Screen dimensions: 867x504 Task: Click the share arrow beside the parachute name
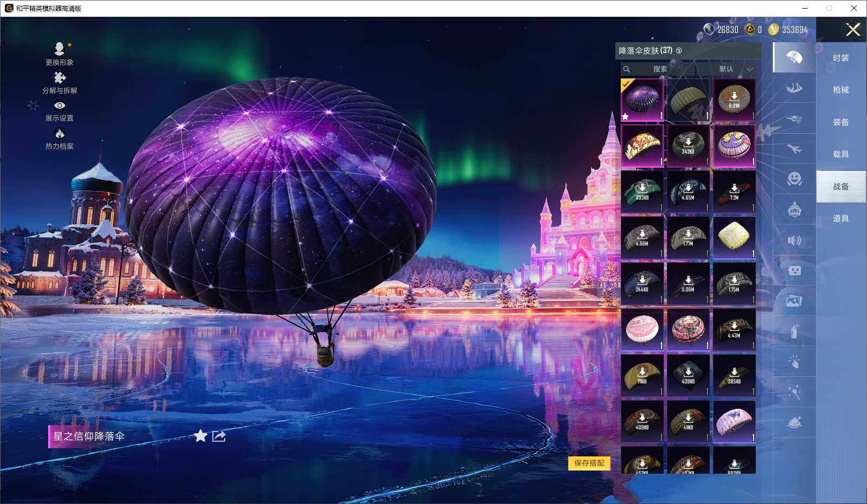pos(219,436)
